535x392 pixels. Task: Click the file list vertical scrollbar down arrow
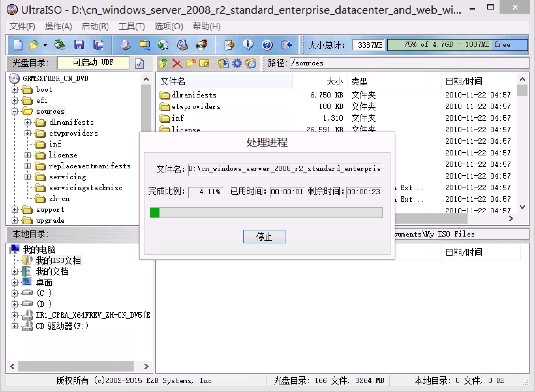click(x=522, y=207)
